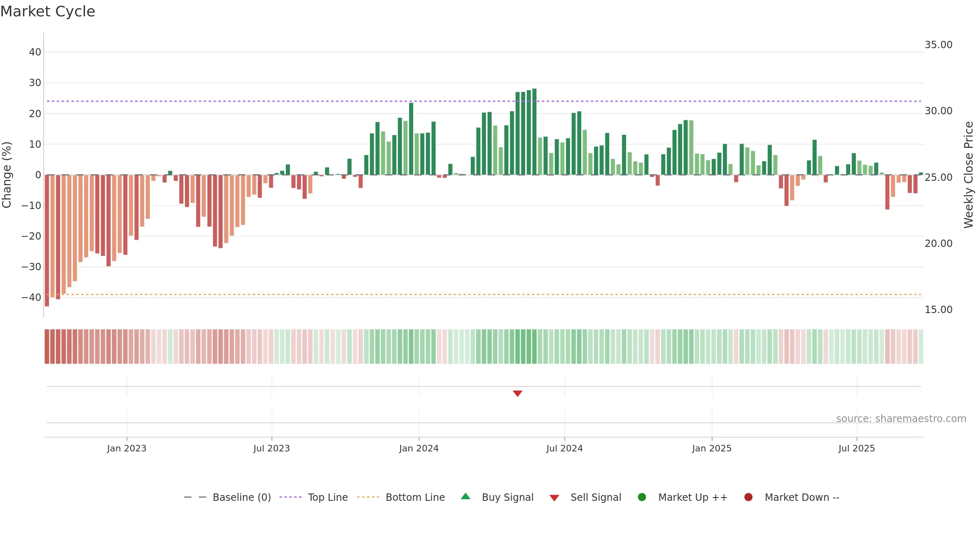Toggle the Bottom Line legend label
The image size is (980, 551).
coord(415,497)
